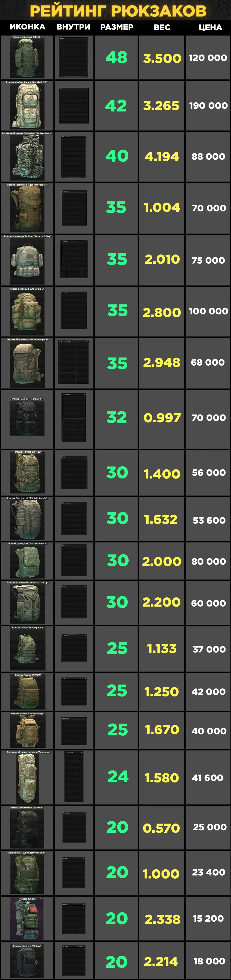Choose the Tasmanian Tiger Trooper 35 backpack icon

(27, 209)
